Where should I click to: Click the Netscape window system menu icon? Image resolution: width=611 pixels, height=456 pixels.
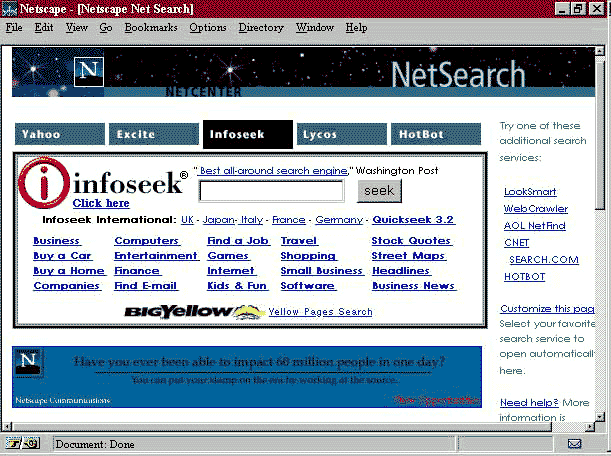(x=9, y=9)
